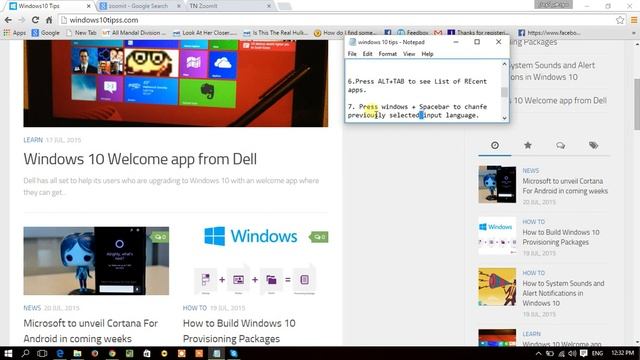Open the home page via house icon
The width and height of the screenshot is (640, 360).
[49, 20]
